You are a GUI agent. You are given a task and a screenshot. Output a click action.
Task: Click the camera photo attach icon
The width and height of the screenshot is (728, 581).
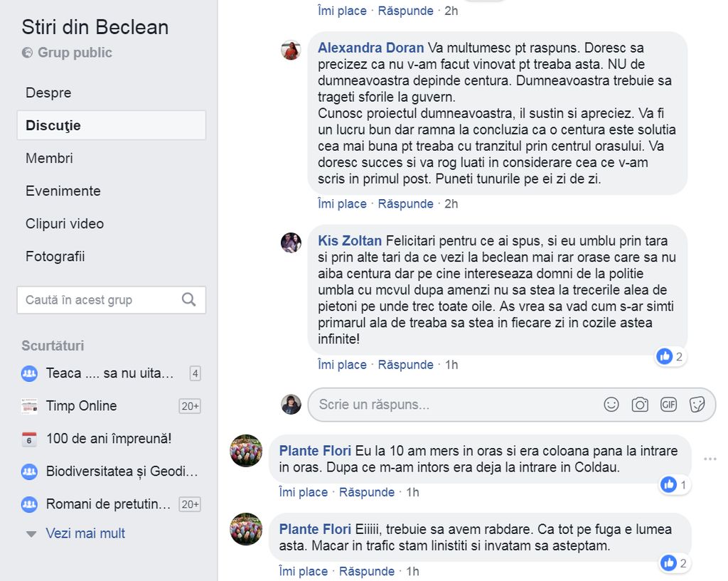point(640,405)
